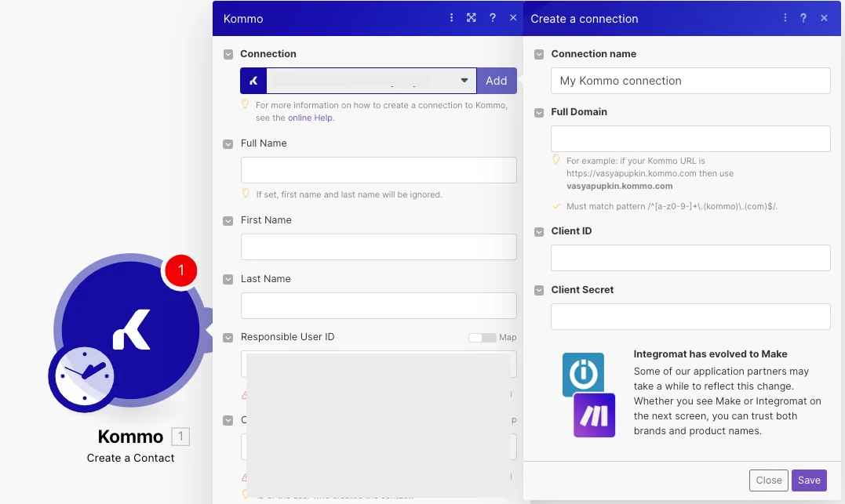Screen dimensions: 845x504
Task: Click the Close button in connection dialog
Action: pyautogui.click(x=768, y=480)
